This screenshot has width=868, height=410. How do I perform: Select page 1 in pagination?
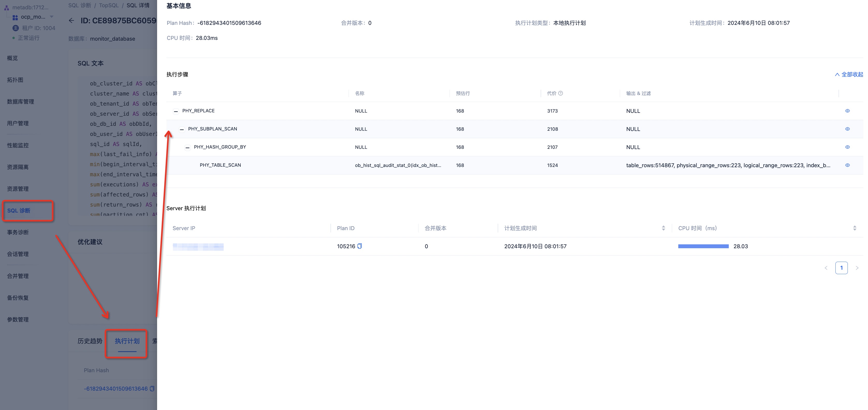pos(841,268)
